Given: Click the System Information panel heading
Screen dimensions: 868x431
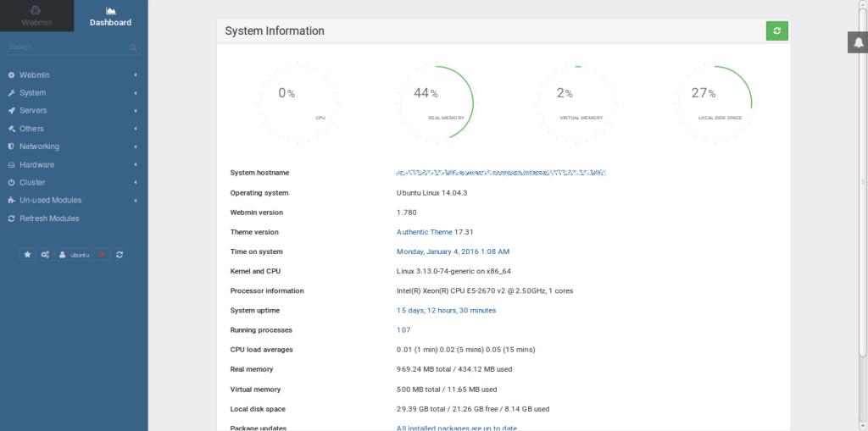Looking at the screenshot, I should click(275, 31).
